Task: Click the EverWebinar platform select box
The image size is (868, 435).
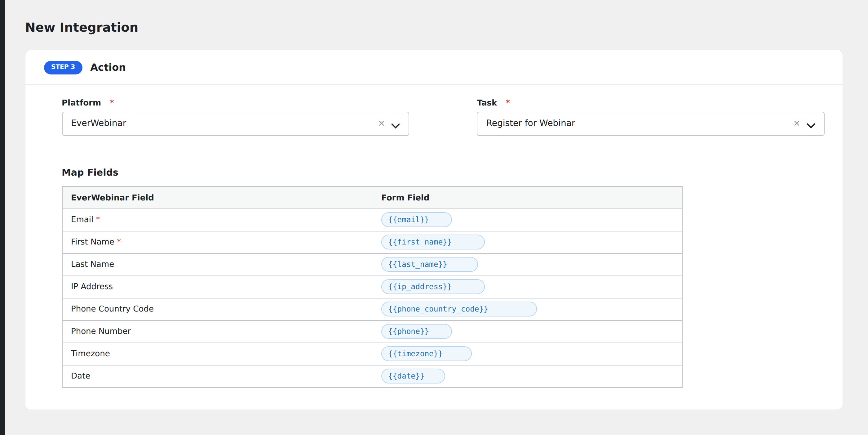Action: click(x=235, y=124)
